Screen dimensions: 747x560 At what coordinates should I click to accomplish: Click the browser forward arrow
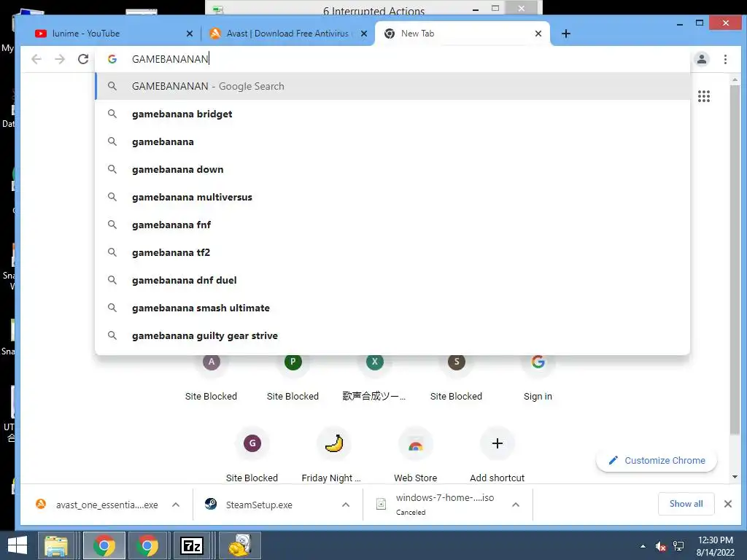[x=60, y=59]
